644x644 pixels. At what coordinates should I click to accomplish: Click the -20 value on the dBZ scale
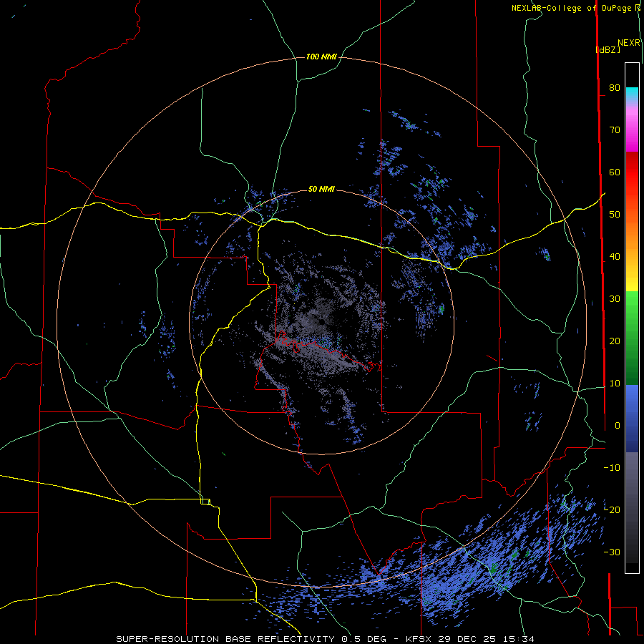[612, 509]
